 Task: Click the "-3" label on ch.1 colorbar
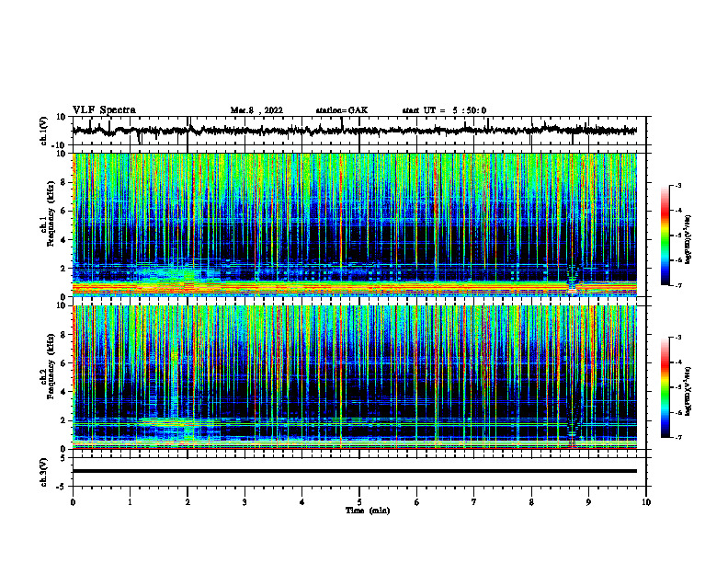point(678,186)
